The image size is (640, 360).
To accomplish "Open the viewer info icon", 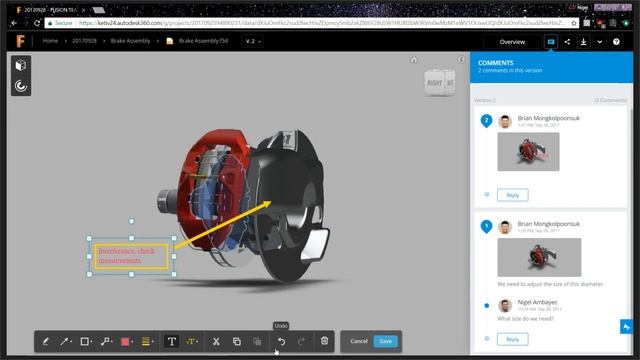I will pyautogui.click(x=461, y=60).
